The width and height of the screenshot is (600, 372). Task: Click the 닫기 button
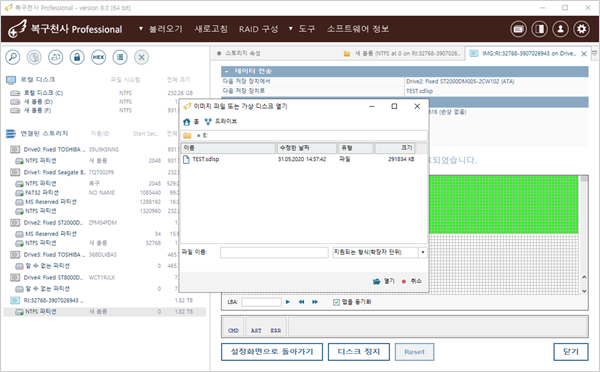571,352
